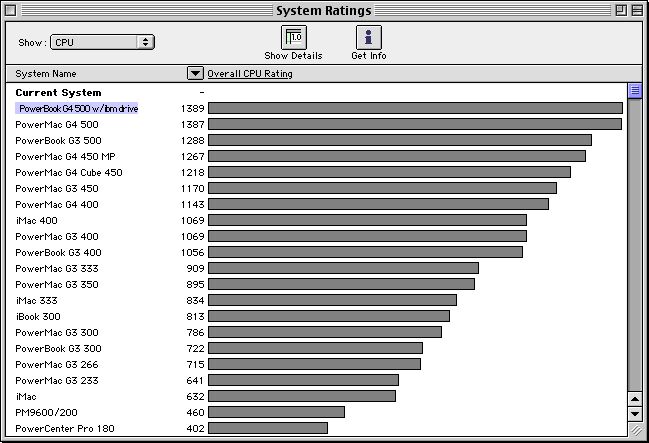Image resolution: width=649 pixels, height=443 pixels.
Task: Click the scrollbar down arrow
Action: (x=635, y=413)
